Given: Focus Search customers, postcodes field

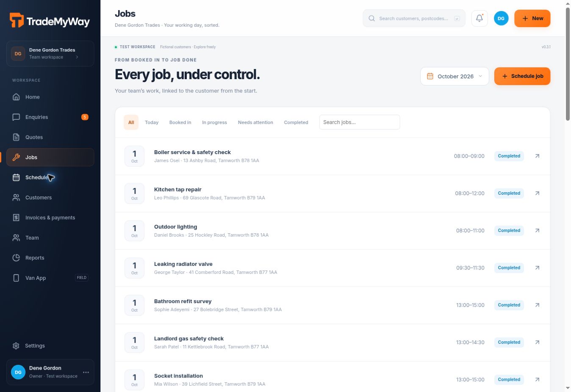Looking at the screenshot, I should pos(414,18).
